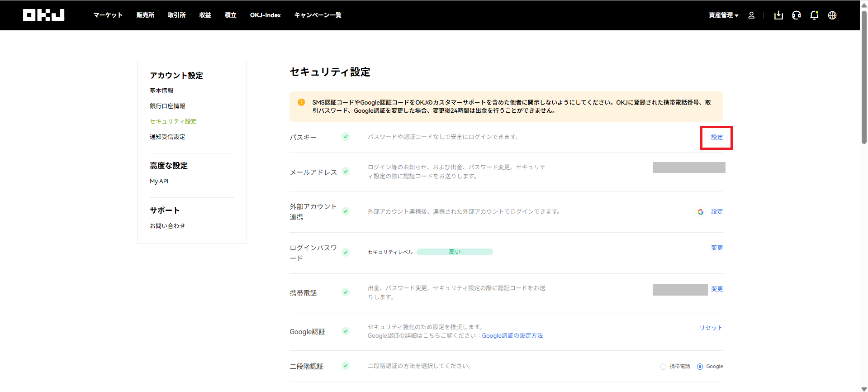The image size is (868, 392).
Task: Open the notification bell icon
Action: [814, 15]
